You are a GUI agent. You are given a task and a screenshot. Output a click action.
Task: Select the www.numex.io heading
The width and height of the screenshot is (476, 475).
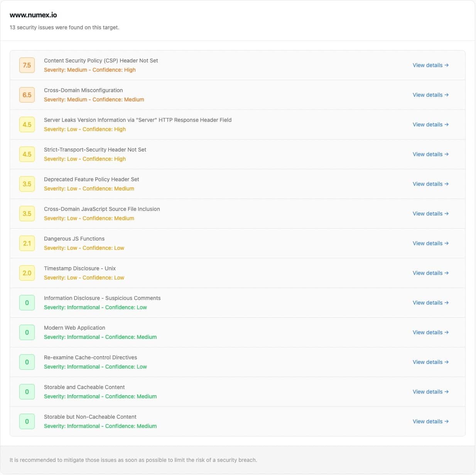coord(33,15)
